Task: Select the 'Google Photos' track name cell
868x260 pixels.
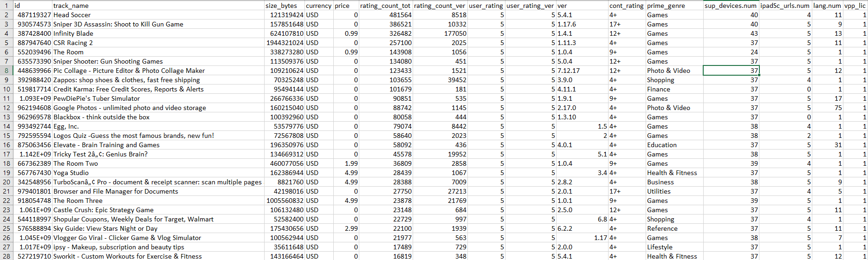Action: pos(158,108)
